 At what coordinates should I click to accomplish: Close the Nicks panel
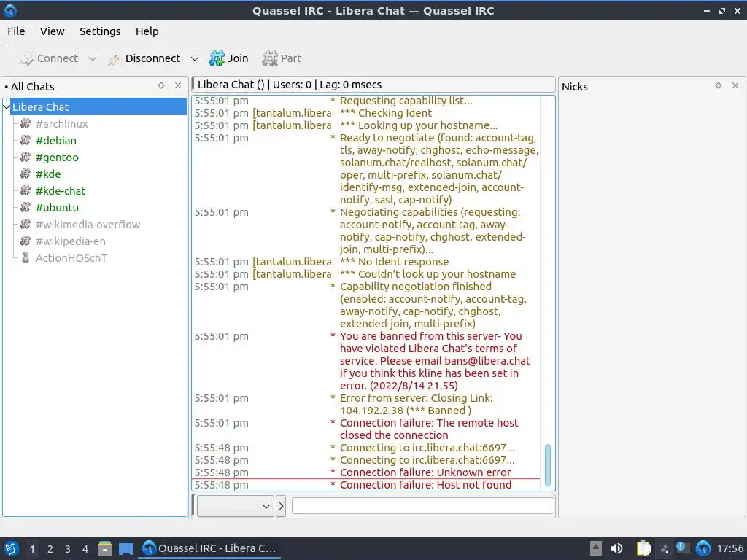pos(735,85)
